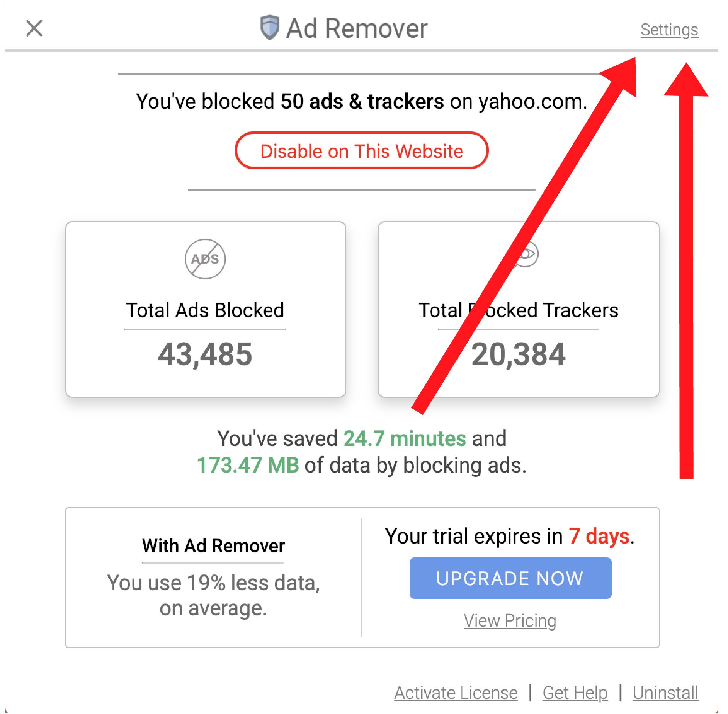Click the crossed-out ADS icon
Screen dimensions: 728x714
205,259
